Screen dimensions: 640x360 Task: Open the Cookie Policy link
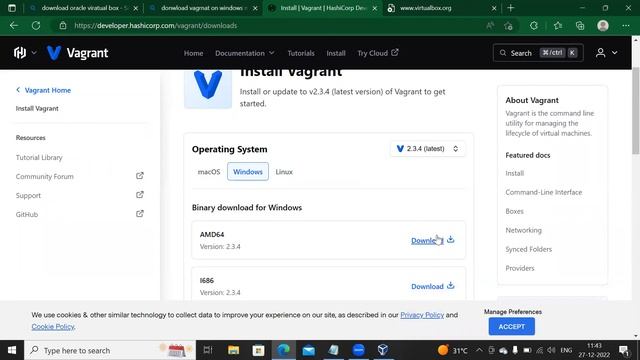pos(53,327)
